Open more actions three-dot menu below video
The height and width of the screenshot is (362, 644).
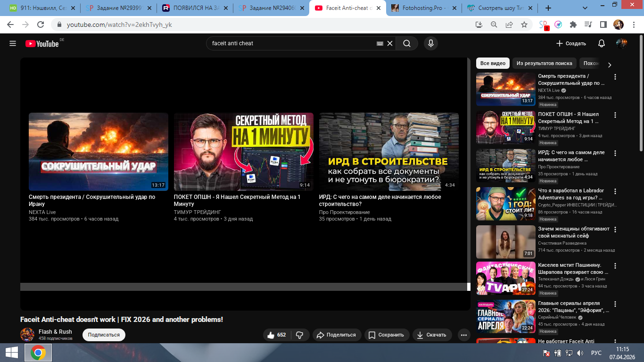463,335
